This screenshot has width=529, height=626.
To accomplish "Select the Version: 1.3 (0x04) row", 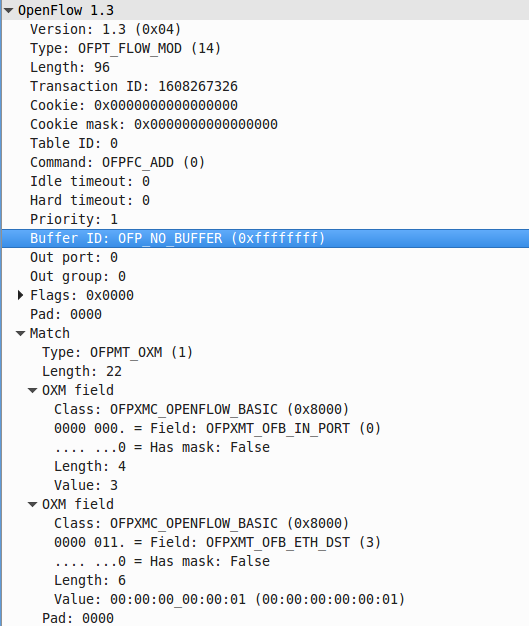I will [265, 30].
